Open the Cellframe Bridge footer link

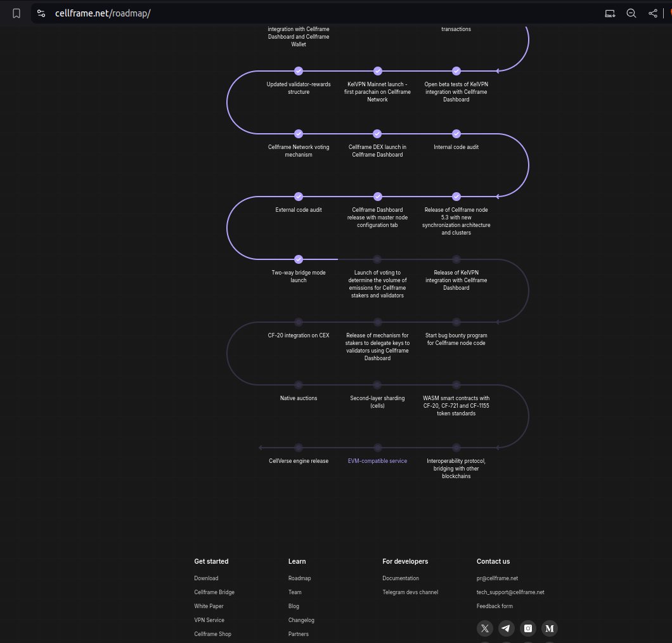pos(214,592)
